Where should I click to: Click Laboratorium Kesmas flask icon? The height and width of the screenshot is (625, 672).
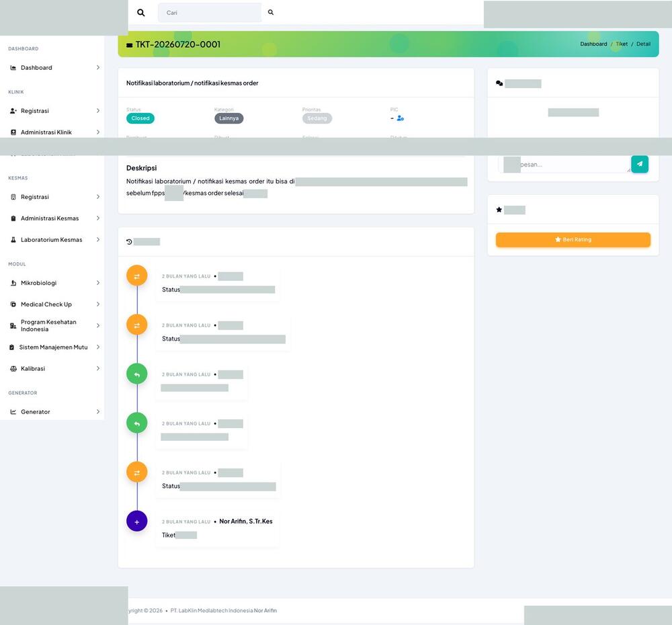13,240
